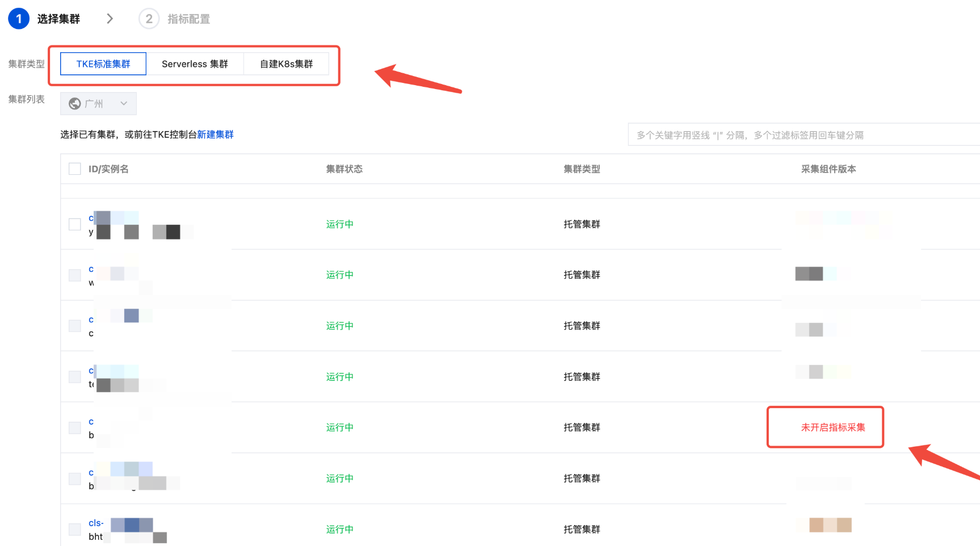Click the 指标配置 step label
The height and width of the screenshot is (546, 980).
tap(189, 19)
